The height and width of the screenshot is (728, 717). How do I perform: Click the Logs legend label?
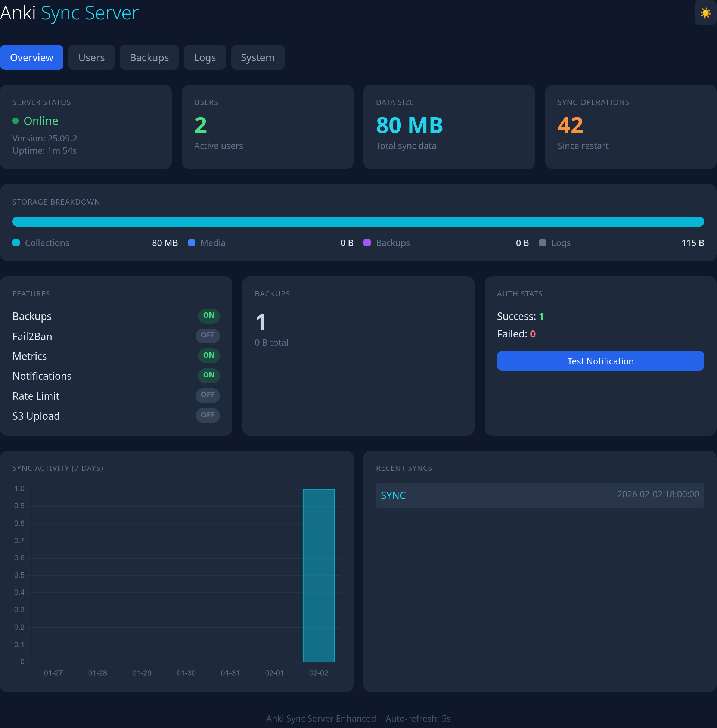[561, 243]
